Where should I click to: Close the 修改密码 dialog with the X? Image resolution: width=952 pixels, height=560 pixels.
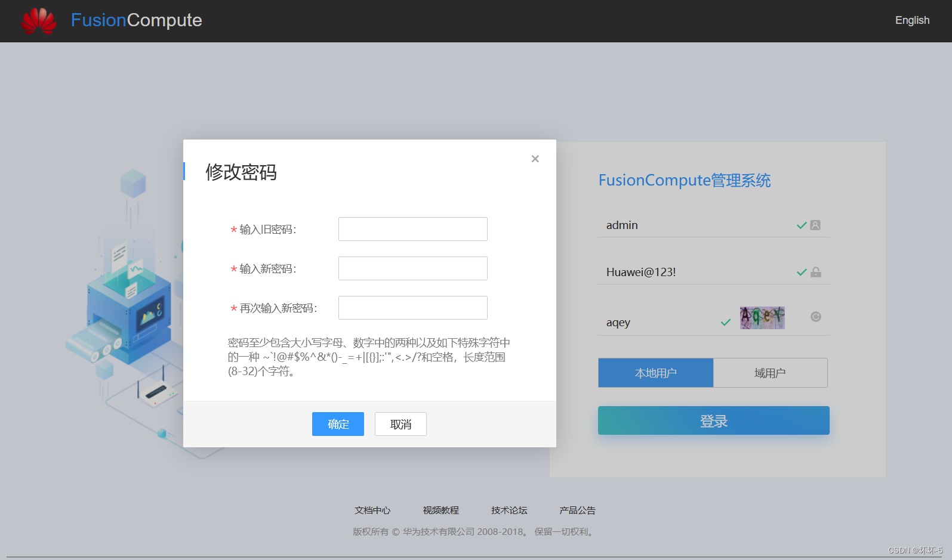click(535, 159)
